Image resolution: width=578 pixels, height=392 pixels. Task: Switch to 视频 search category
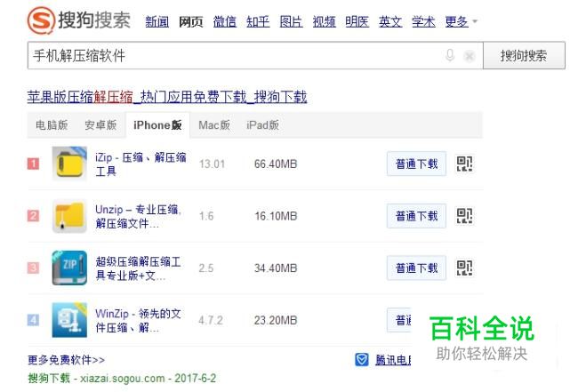click(324, 21)
